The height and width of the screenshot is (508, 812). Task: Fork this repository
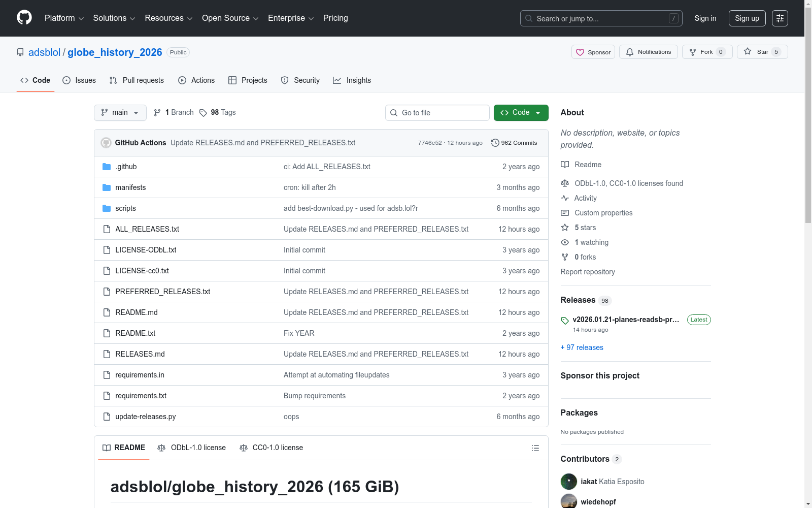click(x=707, y=52)
